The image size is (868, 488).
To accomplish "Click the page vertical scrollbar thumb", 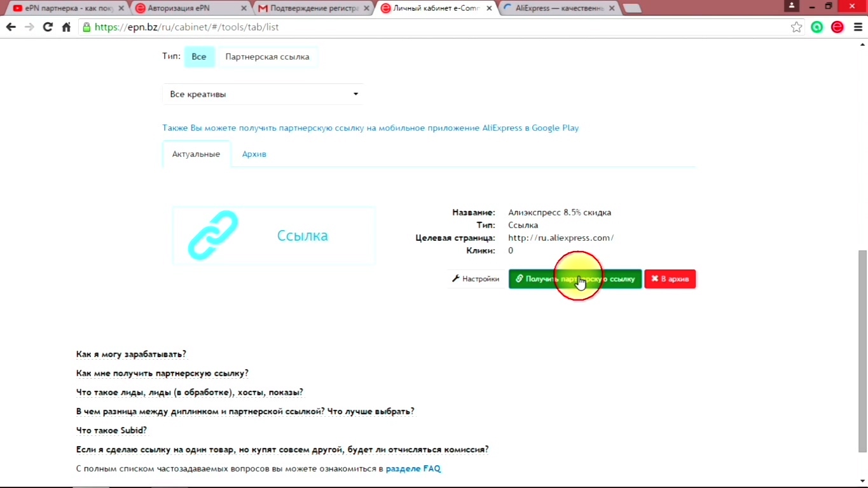I will coord(863,351).
